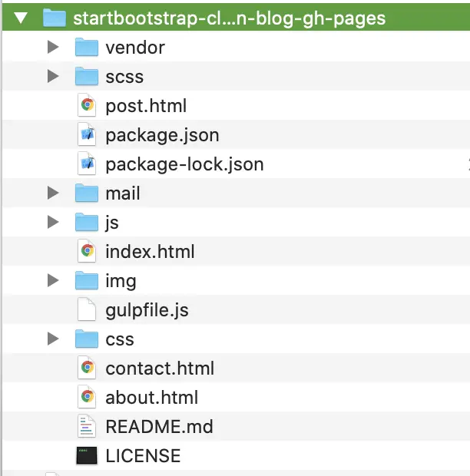Collapse the startbootstrap root folder
Screen dimensions: 470x476
[x=20, y=17]
